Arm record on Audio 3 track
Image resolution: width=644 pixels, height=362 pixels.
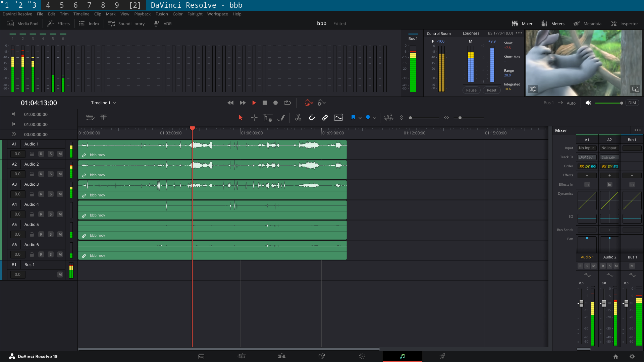click(x=41, y=194)
